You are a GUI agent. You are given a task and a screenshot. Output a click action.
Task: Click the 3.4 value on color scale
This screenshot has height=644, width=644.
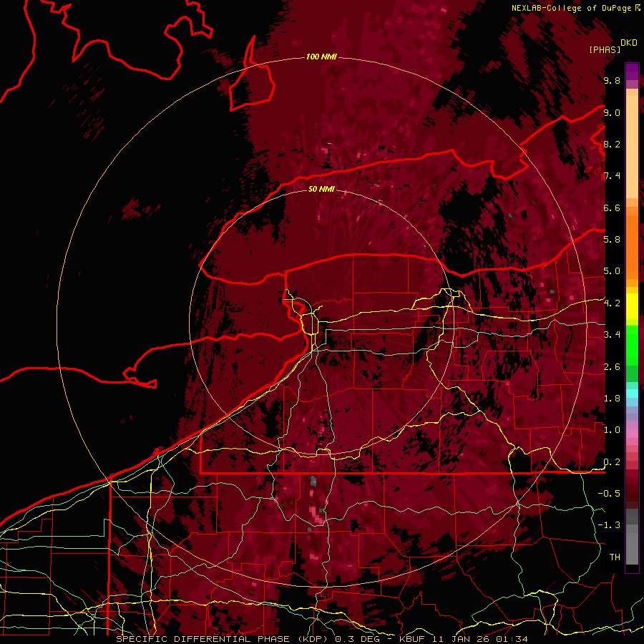point(612,335)
